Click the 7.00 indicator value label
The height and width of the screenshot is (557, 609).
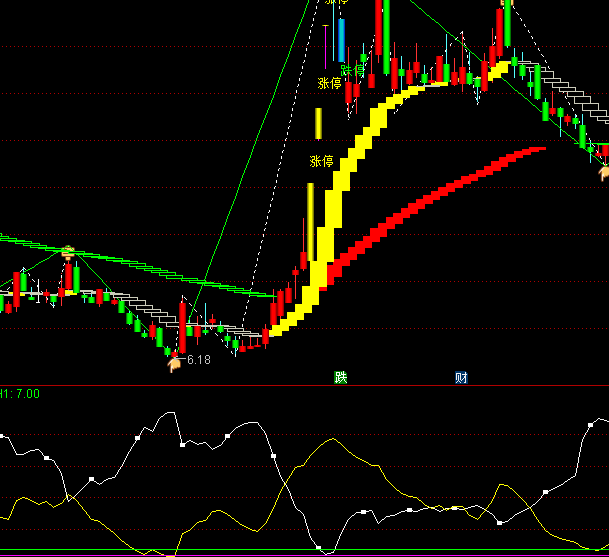pyautogui.click(x=24, y=394)
